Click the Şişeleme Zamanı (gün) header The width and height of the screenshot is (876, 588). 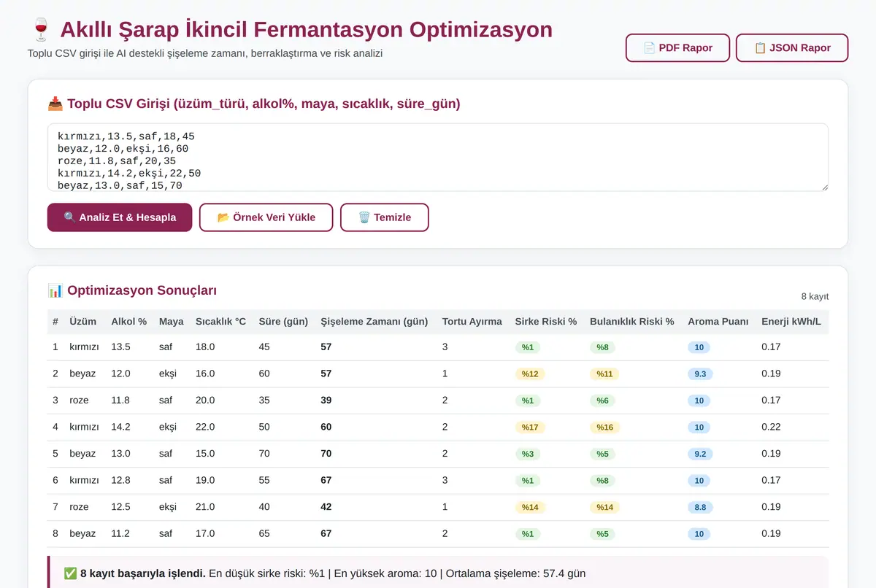click(374, 322)
